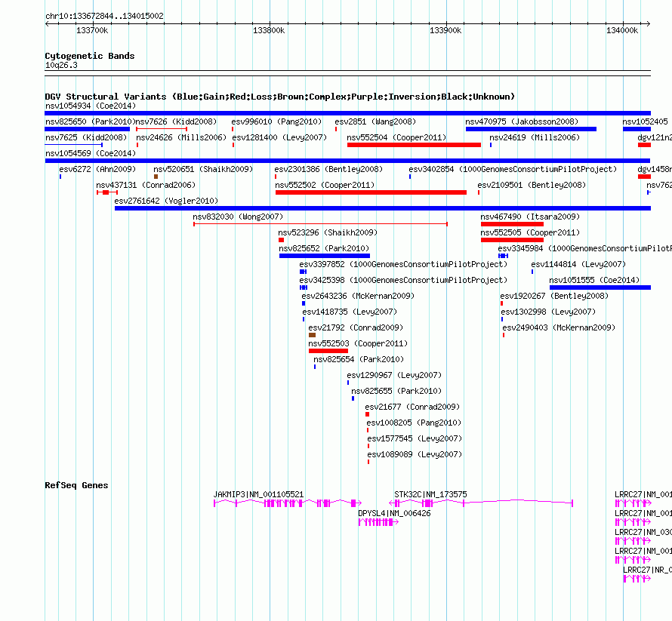The image size is (672, 621).
Task: Select the DPYSL4|NM_006426 gene label
Action: click(394, 513)
